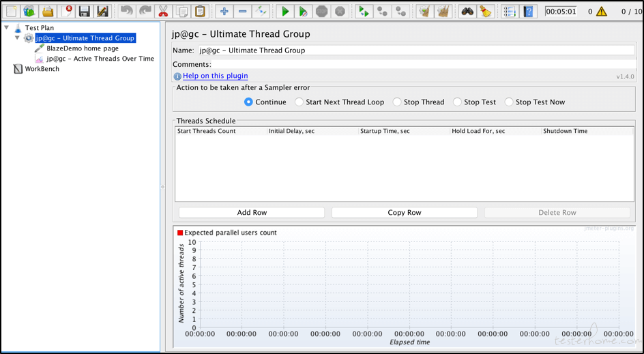Click the Copy Row button
The height and width of the screenshot is (354, 644).
click(x=405, y=213)
